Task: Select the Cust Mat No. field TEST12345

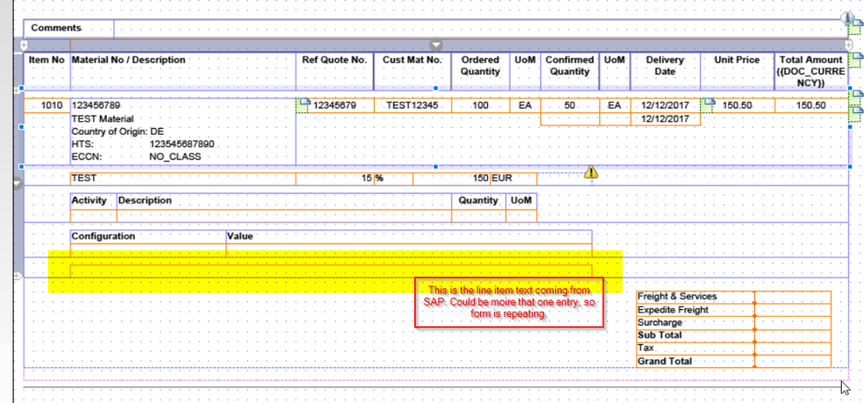Action: [412, 105]
